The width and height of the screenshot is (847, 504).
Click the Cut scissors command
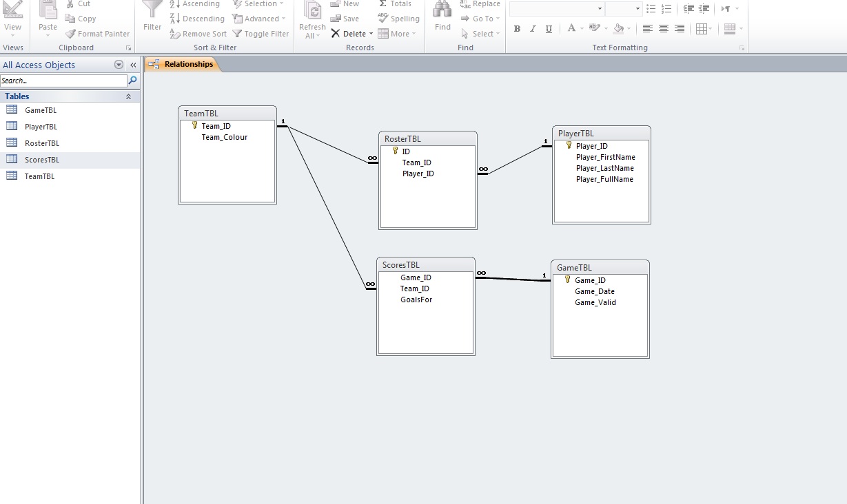pyautogui.click(x=78, y=4)
